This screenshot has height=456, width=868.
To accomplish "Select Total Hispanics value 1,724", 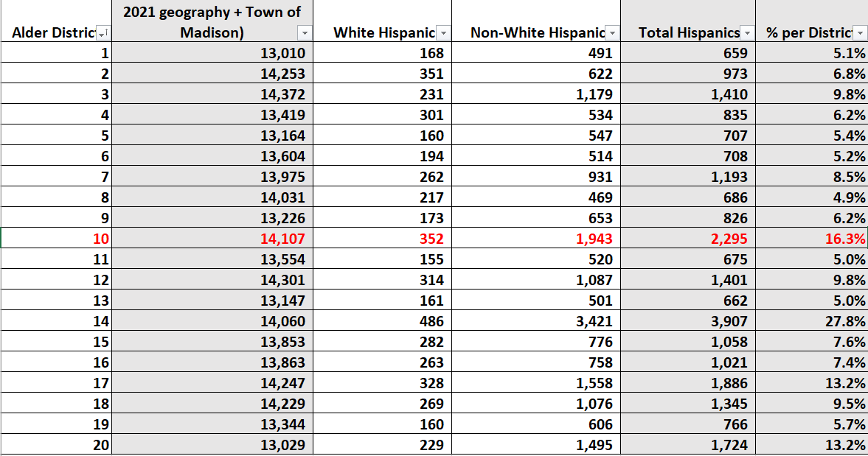I will tap(688, 445).
